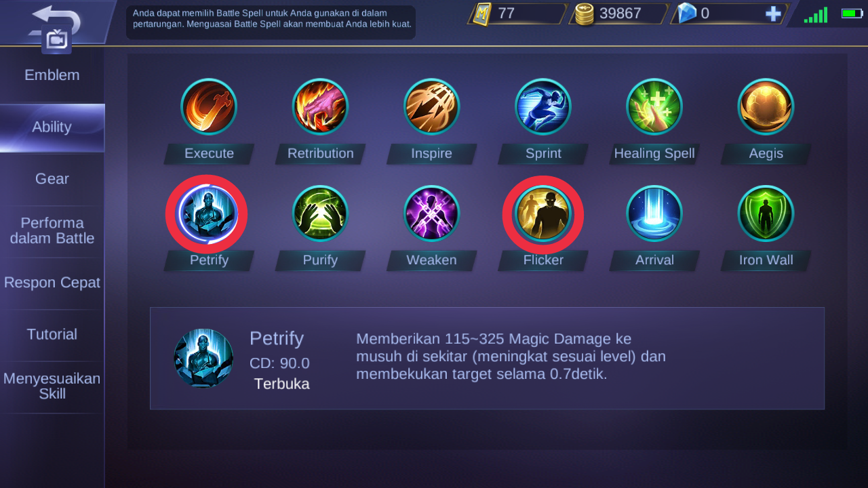The height and width of the screenshot is (488, 868).
Task: Select the circled Petrify spell icon
Action: pyautogui.click(x=207, y=214)
